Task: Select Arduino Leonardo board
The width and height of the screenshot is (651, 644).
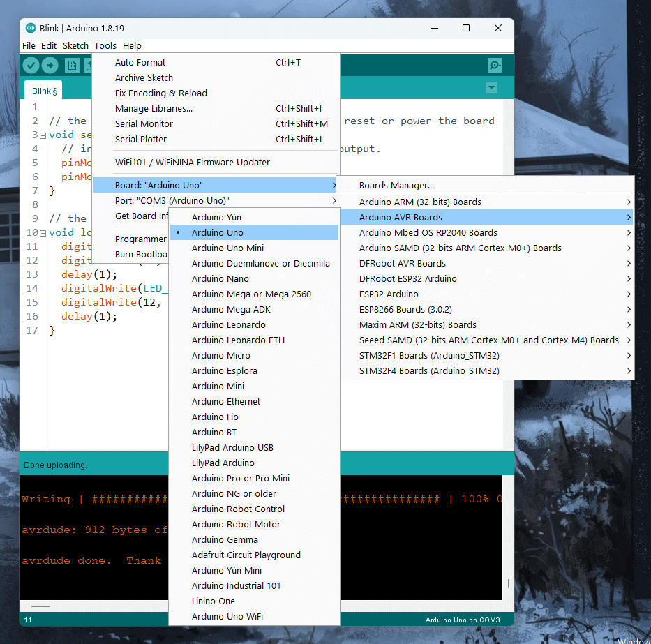Action: pyautogui.click(x=254, y=324)
